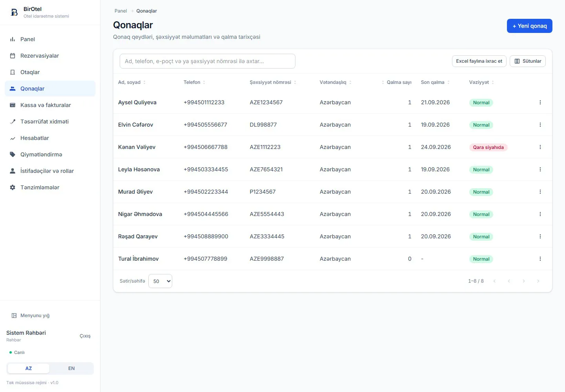Click the Kassa və fakturalar card icon
This screenshot has width=565, height=392.
coord(13,105)
